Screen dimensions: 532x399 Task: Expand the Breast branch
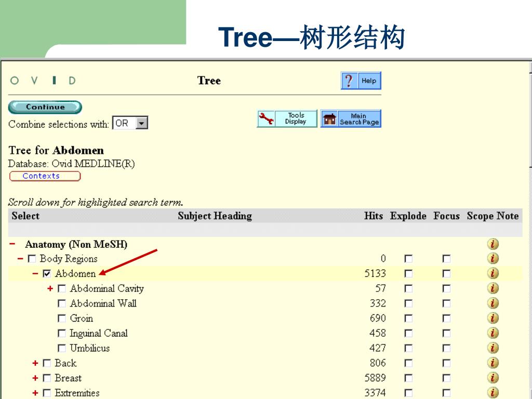pyautogui.click(x=35, y=378)
